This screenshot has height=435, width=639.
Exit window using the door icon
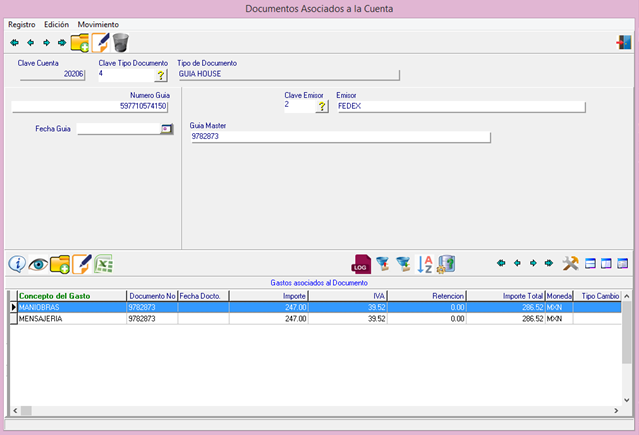click(x=624, y=42)
